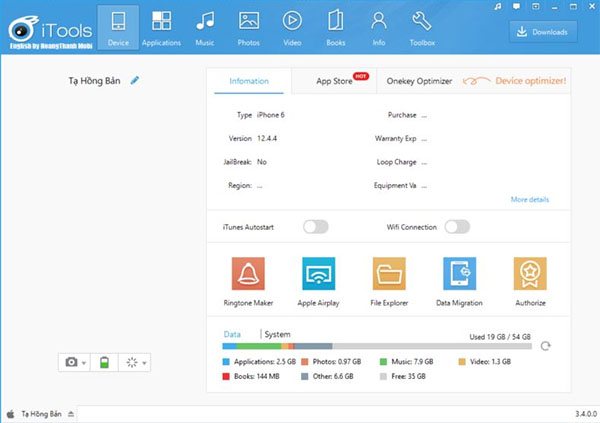Switch to the App Store tab

click(334, 81)
